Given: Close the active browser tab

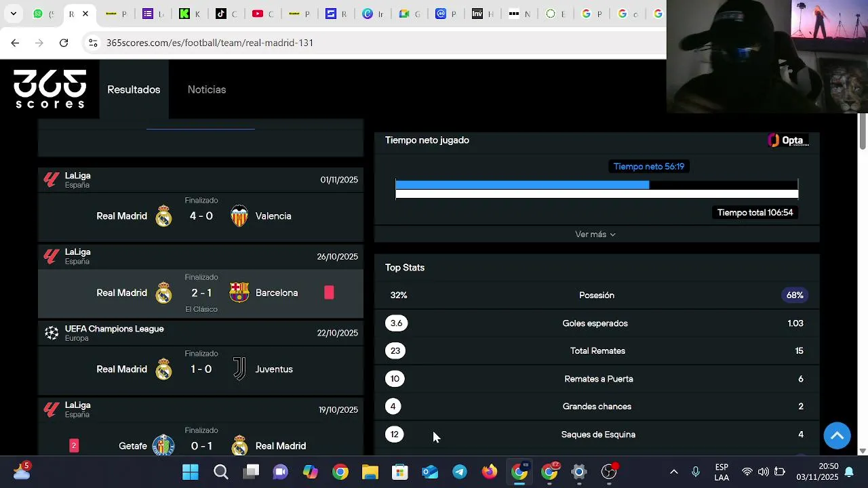Looking at the screenshot, I should point(85,14).
